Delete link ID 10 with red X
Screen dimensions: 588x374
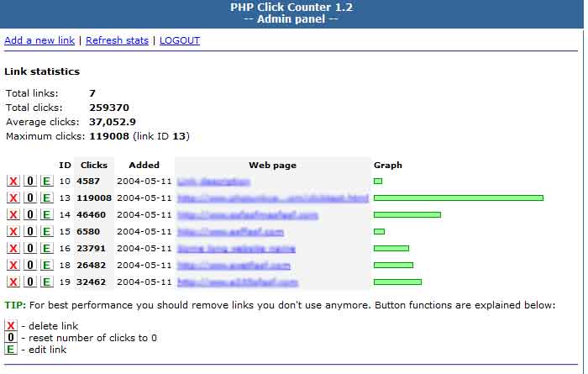[x=13, y=182]
